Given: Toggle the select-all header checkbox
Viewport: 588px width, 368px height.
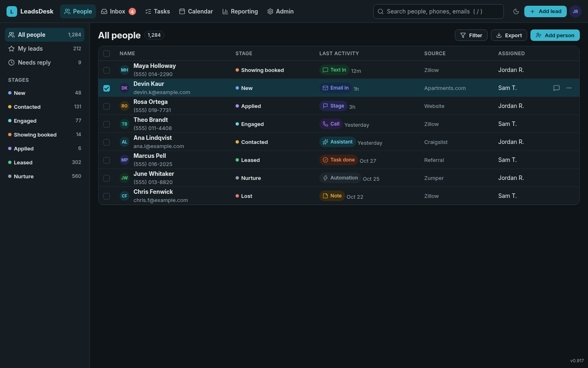Looking at the screenshot, I should (x=107, y=54).
